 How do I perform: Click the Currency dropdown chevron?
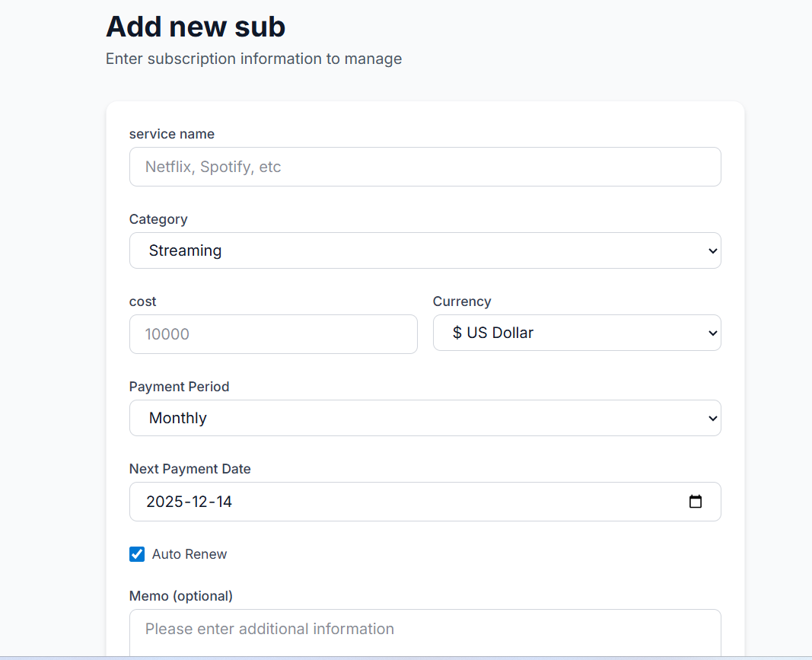coord(712,333)
